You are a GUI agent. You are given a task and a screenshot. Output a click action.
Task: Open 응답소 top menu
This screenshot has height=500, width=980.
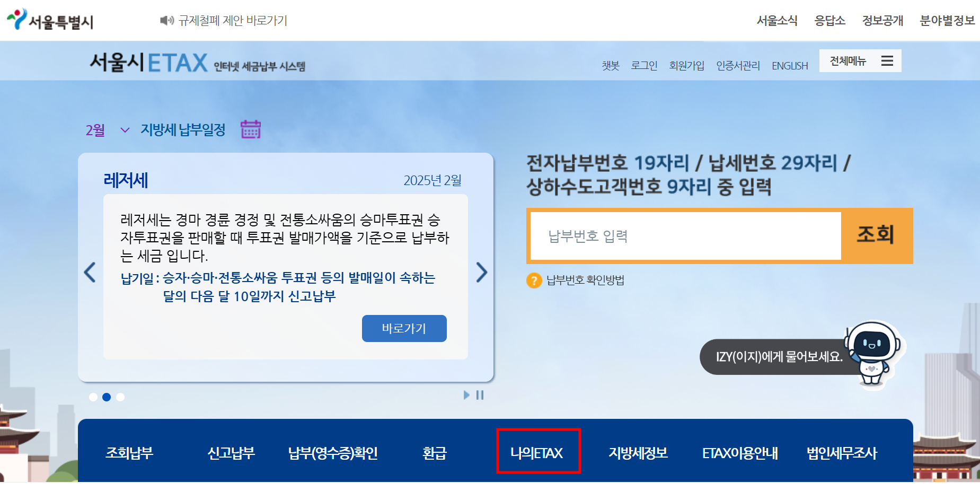830,20
